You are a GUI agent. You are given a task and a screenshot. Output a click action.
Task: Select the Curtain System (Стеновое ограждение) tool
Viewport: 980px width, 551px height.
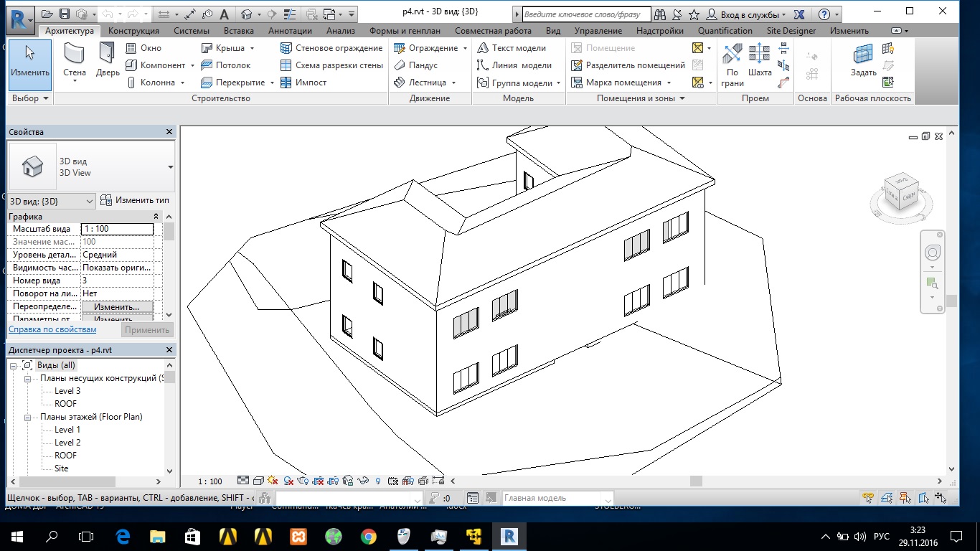[331, 48]
